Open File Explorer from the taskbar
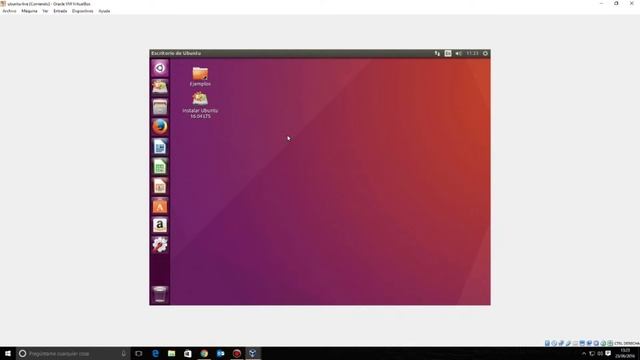 click(x=171, y=353)
